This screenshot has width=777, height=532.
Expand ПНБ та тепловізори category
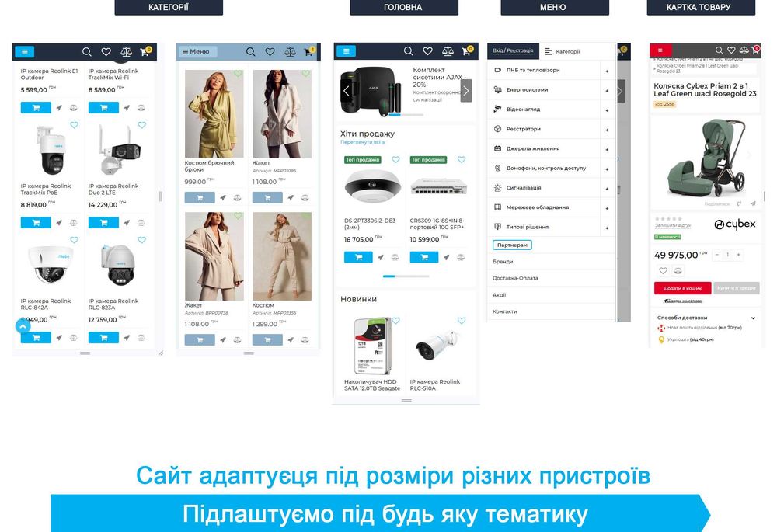(607, 71)
